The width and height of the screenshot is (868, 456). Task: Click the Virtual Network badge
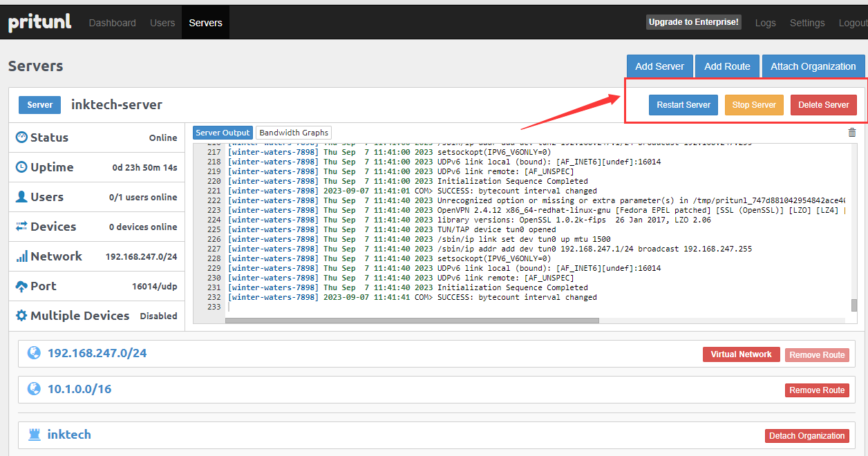pos(741,354)
